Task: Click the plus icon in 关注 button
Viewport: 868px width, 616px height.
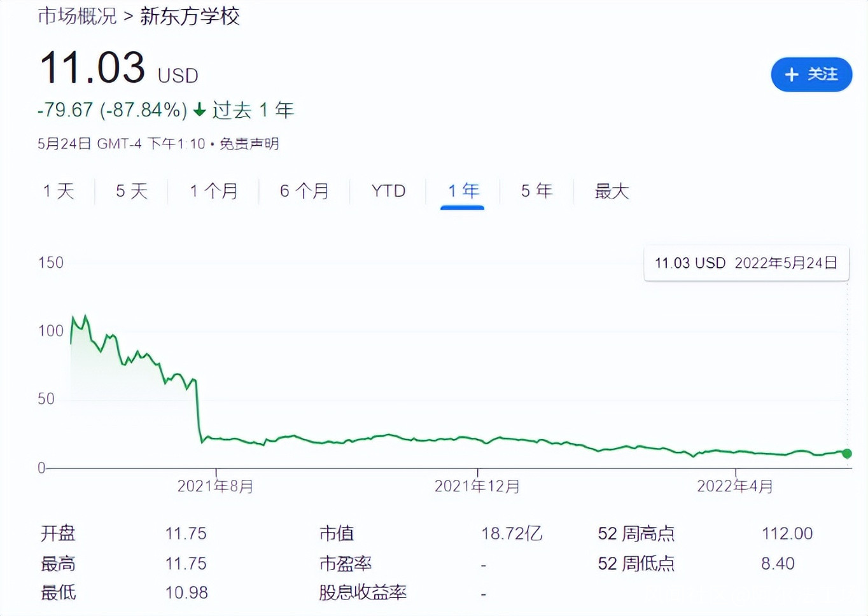Action: [x=791, y=75]
